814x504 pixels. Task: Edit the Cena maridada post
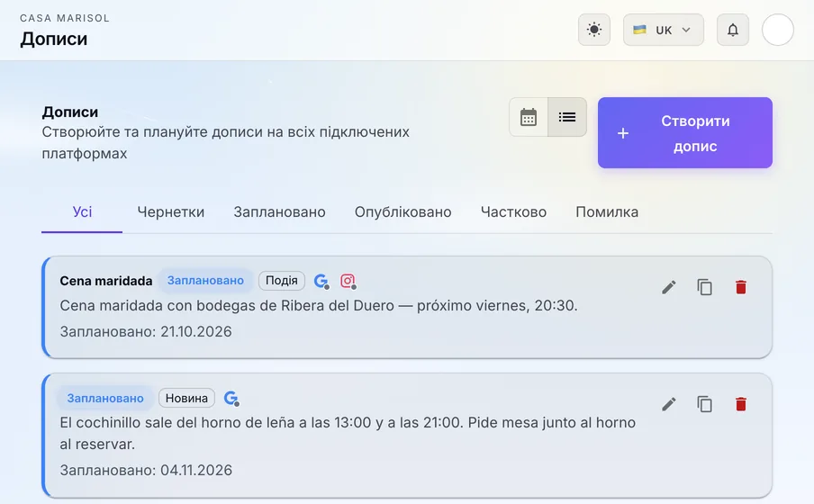tap(669, 287)
